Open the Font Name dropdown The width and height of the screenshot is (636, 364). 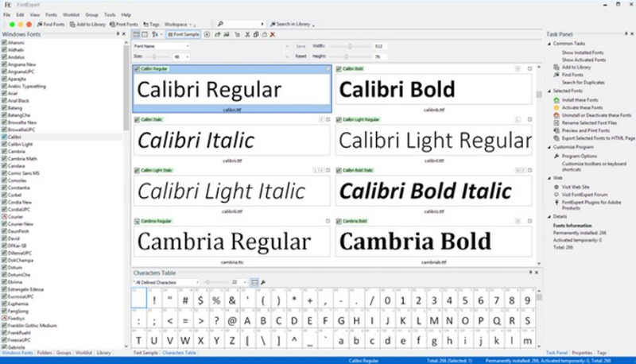click(161, 46)
